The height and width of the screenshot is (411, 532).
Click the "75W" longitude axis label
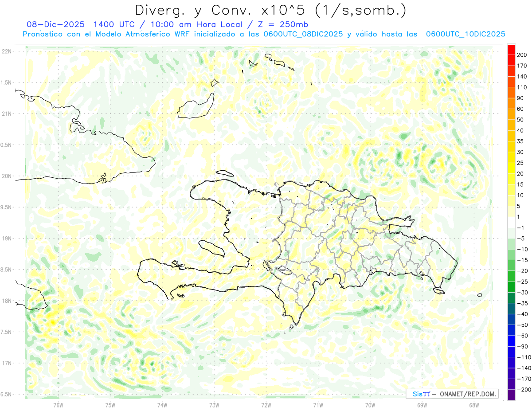click(110, 405)
